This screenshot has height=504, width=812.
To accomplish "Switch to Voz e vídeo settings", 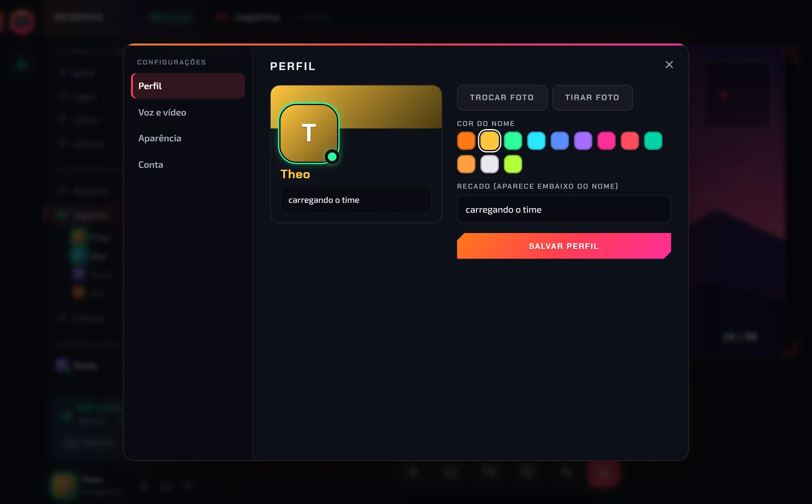I will pos(188,112).
